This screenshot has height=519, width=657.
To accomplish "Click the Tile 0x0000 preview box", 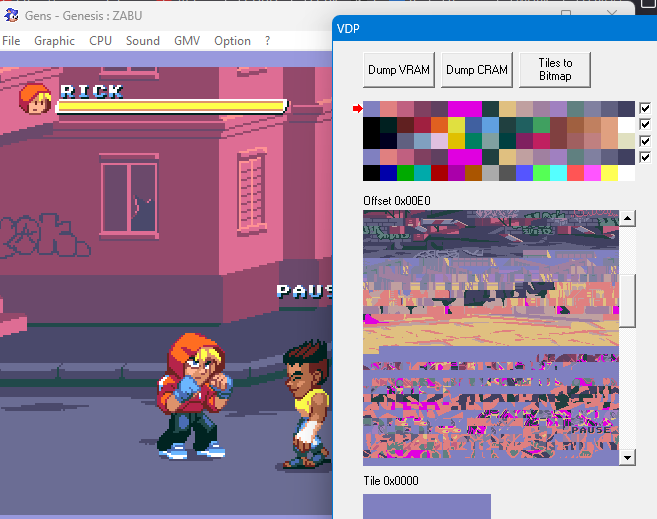I will 427,506.
